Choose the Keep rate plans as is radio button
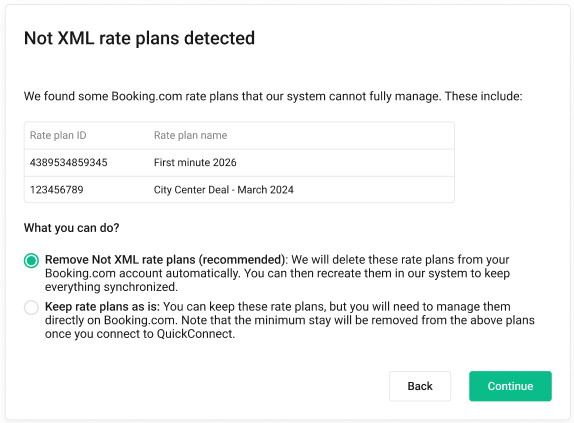The image size is (574, 423). tap(31, 307)
